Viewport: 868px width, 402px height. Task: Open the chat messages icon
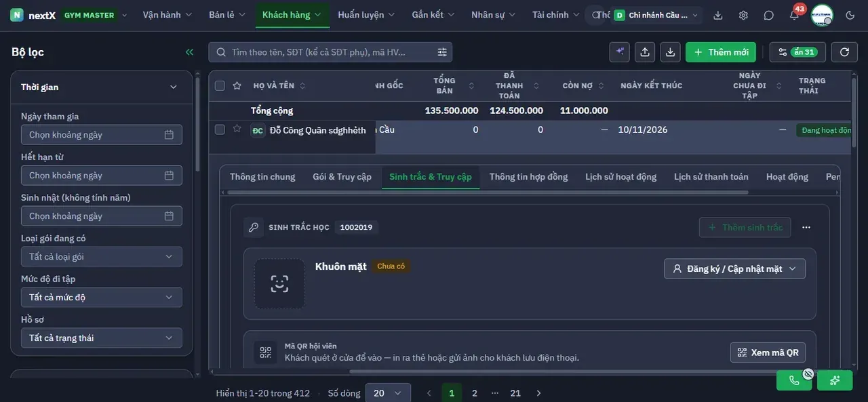[x=768, y=15]
